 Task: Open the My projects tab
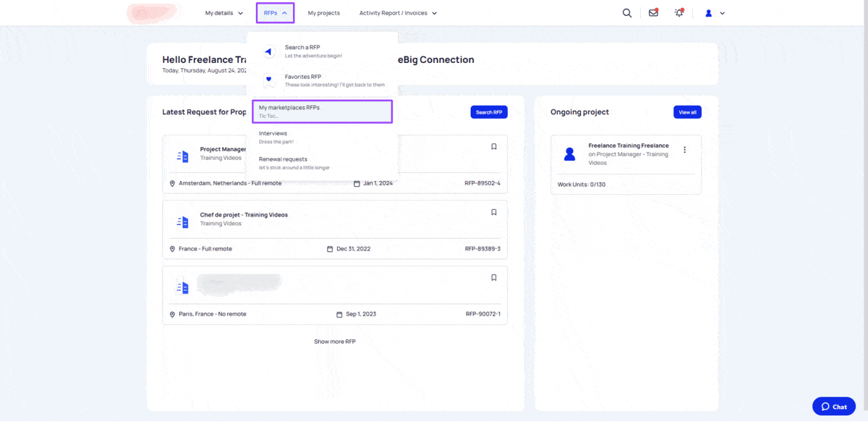tap(323, 13)
